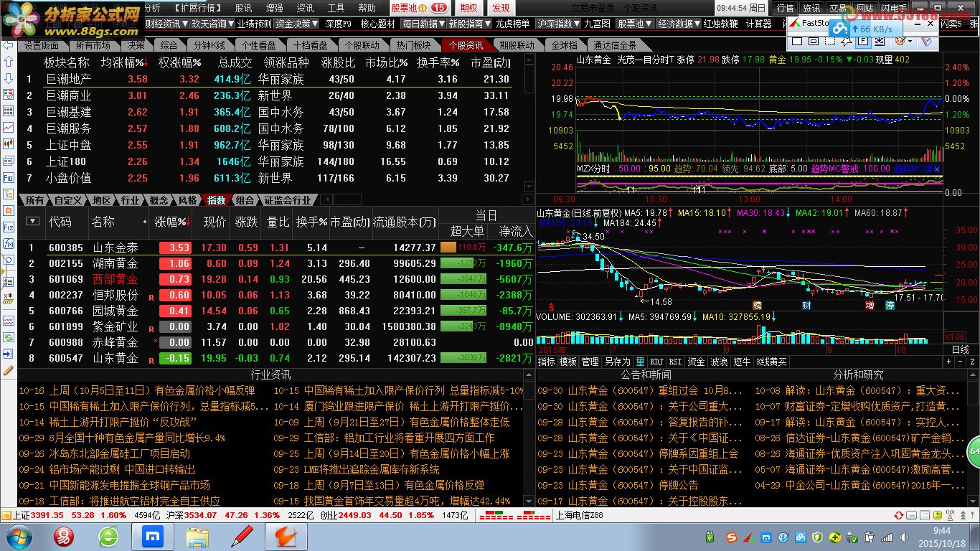Click the F12 sidebar icon
980x551 pixels.
[x=8, y=227]
